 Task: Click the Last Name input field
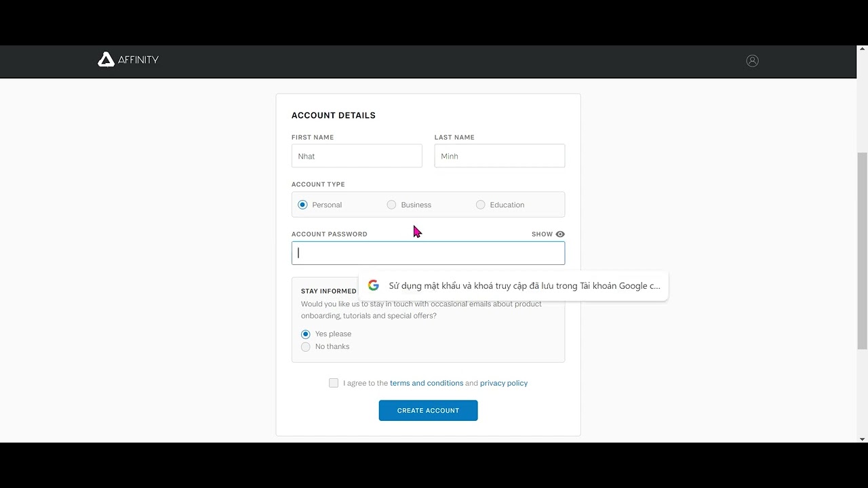click(499, 156)
